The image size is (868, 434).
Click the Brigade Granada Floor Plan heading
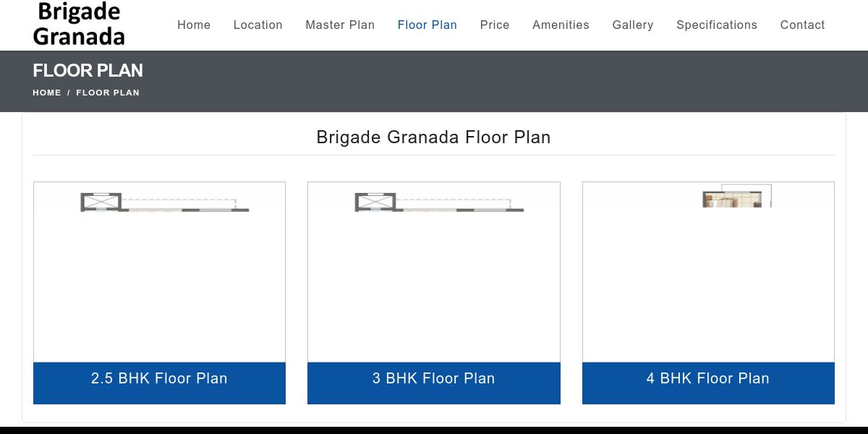click(434, 137)
